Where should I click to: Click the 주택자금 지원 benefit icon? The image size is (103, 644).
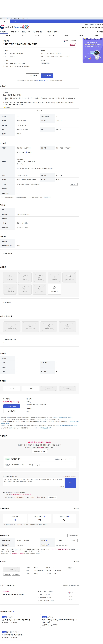10,289
